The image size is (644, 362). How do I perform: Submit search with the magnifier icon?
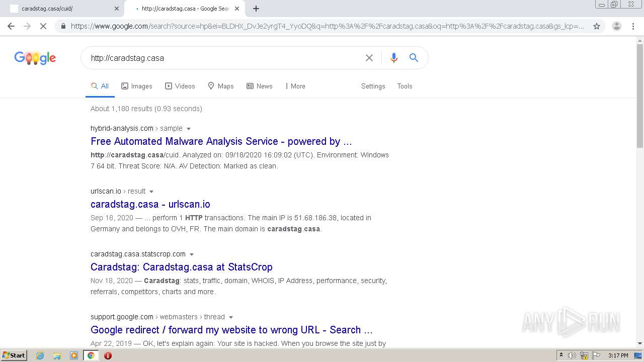pos(414,58)
